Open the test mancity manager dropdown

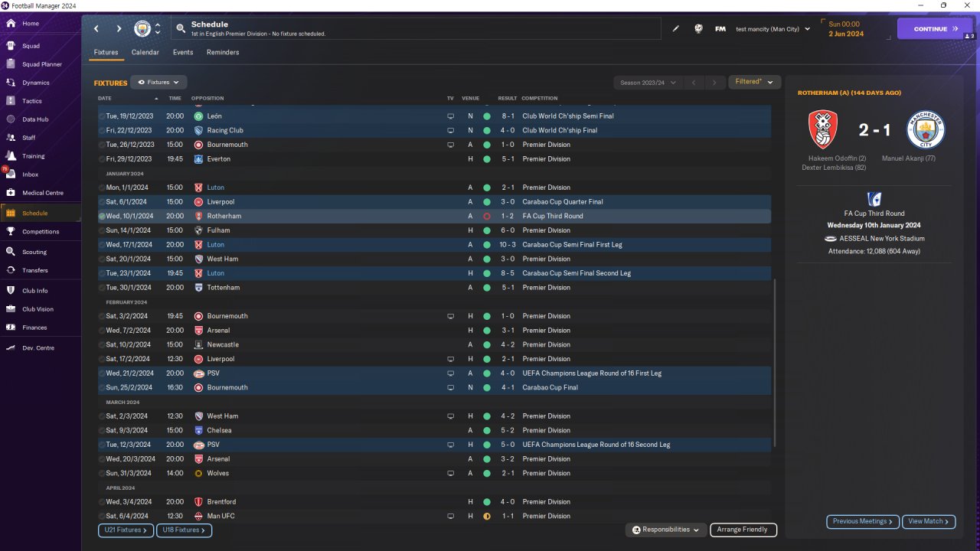(x=773, y=29)
